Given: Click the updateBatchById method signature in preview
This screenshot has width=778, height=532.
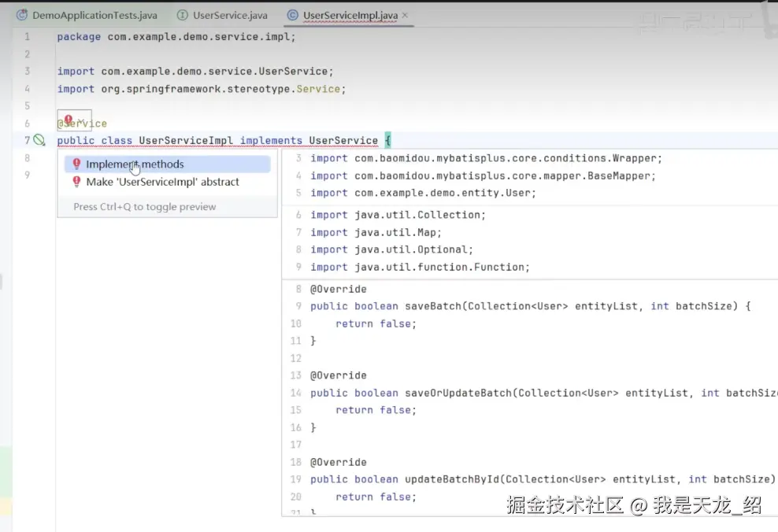Looking at the screenshot, I should 543,479.
